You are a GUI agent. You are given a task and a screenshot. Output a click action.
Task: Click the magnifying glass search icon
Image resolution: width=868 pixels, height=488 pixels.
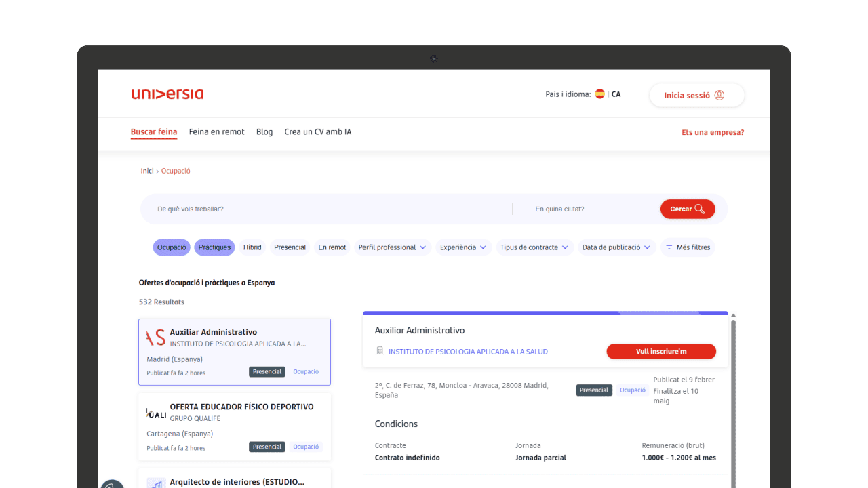point(700,209)
